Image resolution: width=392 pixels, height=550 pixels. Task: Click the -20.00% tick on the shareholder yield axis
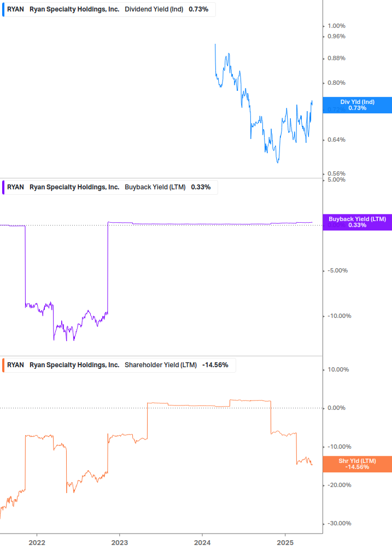pyautogui.click(x=339, y=485)
